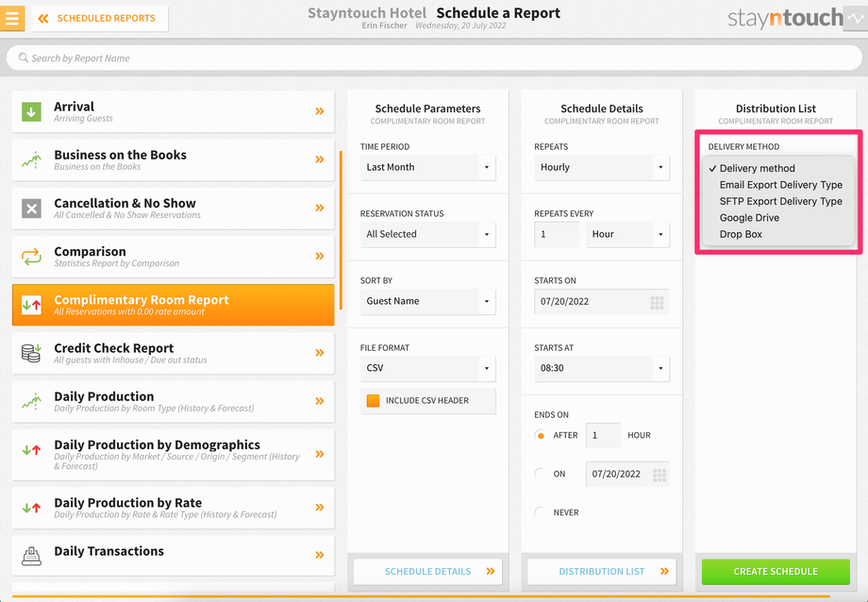Open the File Format dropdown
Image resolution: width=868 pixels, height=602 pixels.
428,368
